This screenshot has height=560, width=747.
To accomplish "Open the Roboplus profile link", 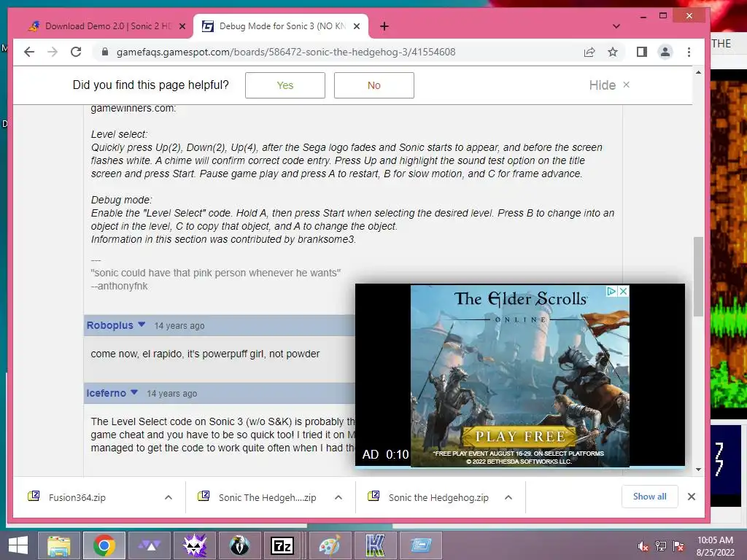I will (x=109, y=325).
